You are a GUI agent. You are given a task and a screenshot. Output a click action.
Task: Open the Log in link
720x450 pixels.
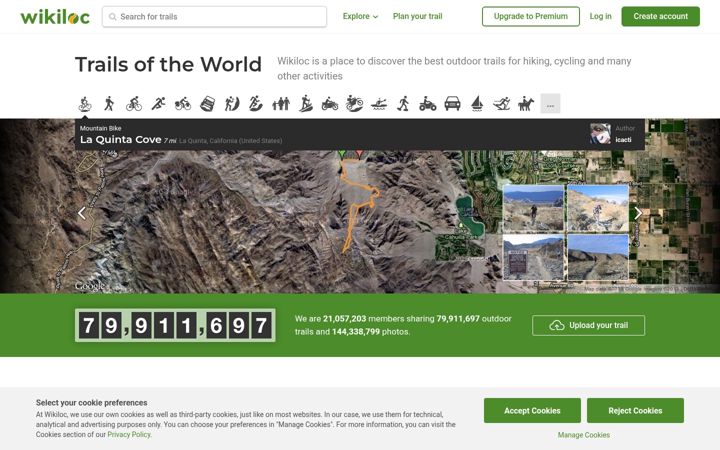point(601,17)
